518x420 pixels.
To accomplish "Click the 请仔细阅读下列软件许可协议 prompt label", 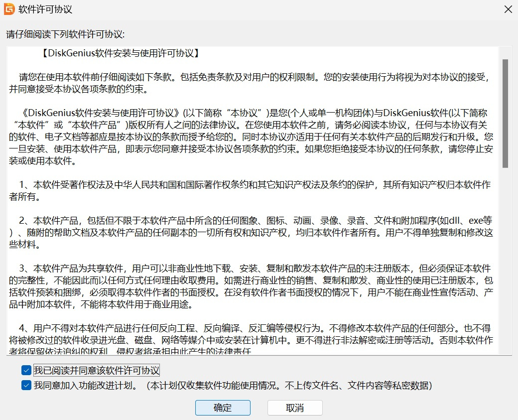I will coord(65,34).
